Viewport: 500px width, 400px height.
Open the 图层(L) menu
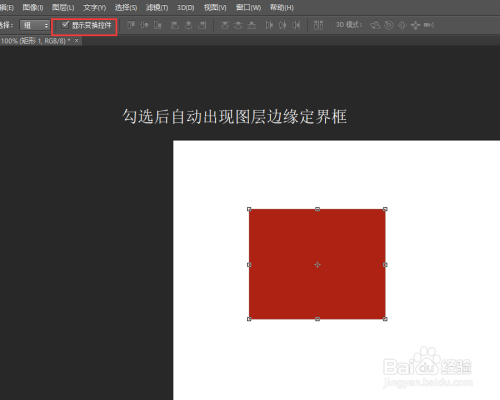[63, 7]
